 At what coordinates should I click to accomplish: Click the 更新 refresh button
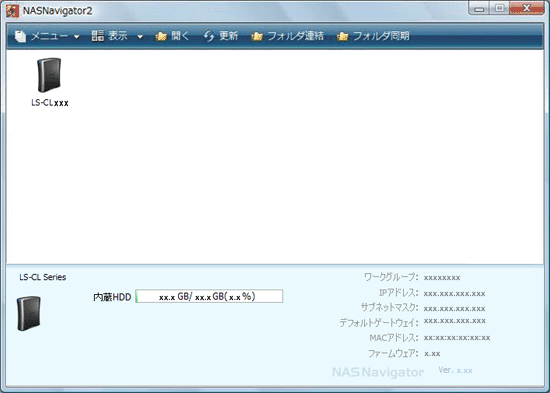pyautogui.click(x=221, y=36)
